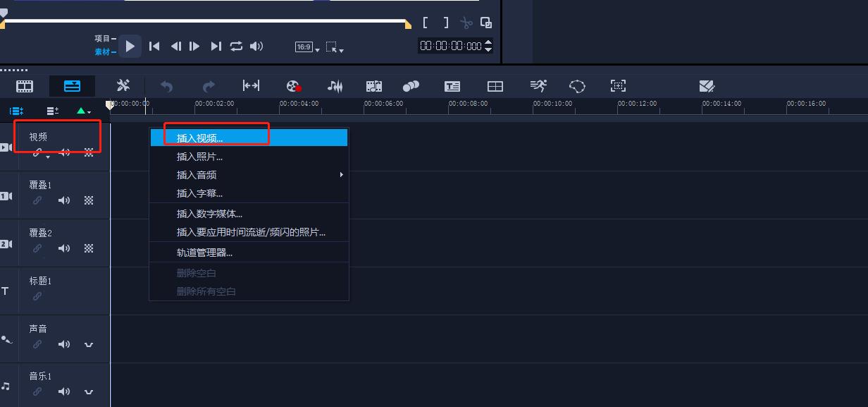This screenshot has width=868, height=407.
Task: Click the undo arrow in the toolbar
Action: 167,86
